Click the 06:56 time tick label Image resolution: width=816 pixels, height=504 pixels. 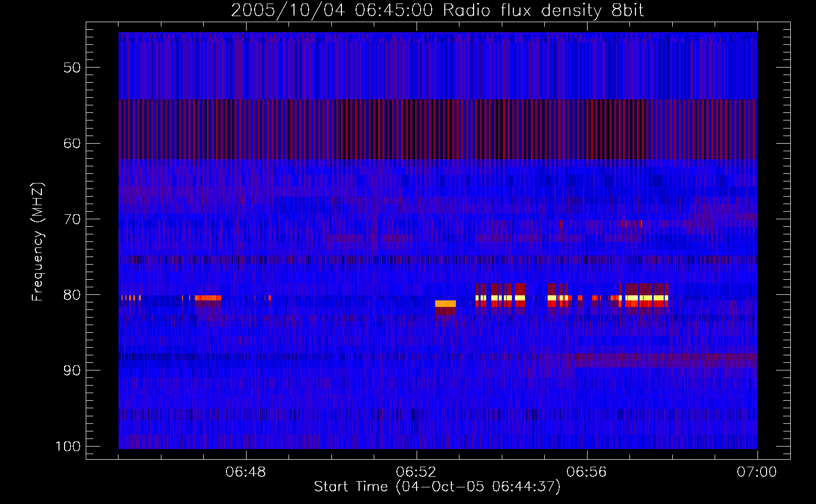tap(587, 472)
